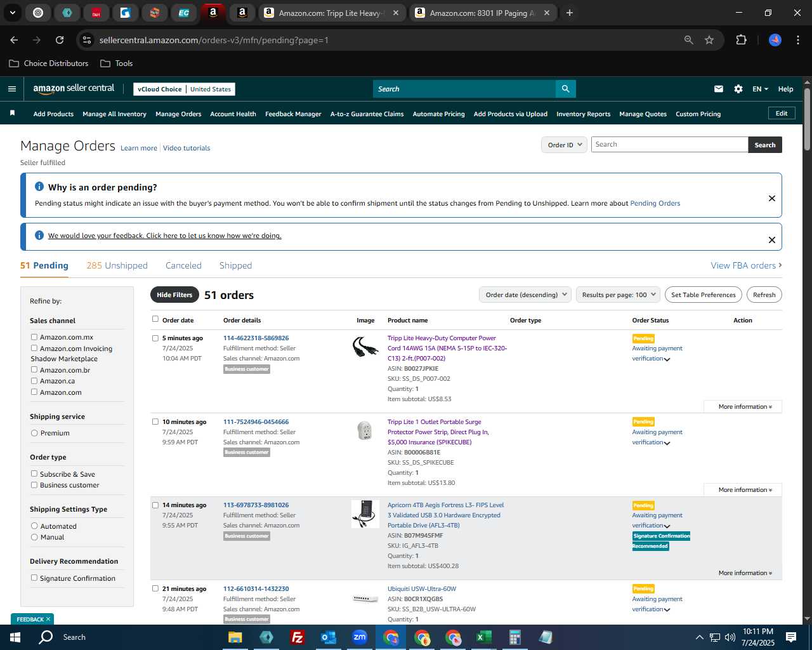812x650 pixels.
Task: Click the Hide Filters button
Action: [x=174, y=295]
